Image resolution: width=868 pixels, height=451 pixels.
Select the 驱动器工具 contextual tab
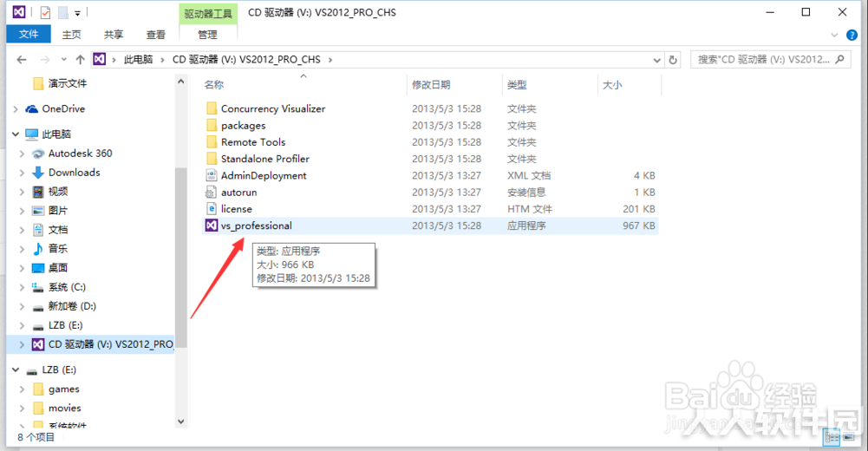[208, 14]
